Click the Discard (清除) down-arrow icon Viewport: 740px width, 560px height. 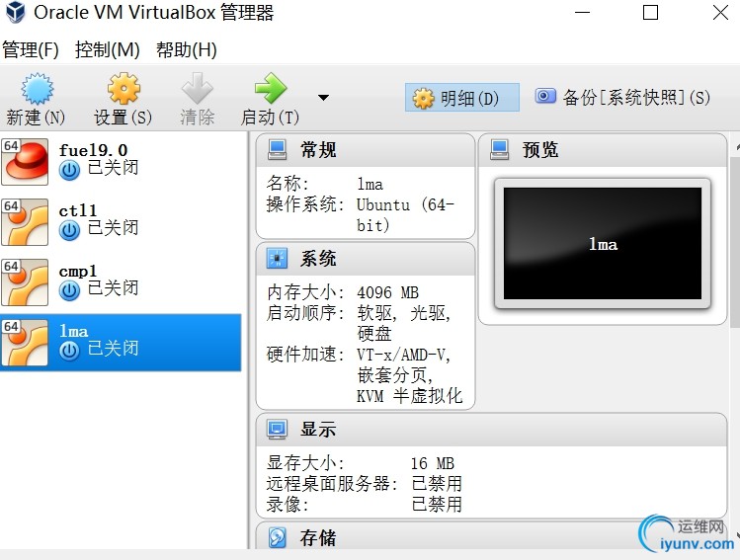tap(198, 89)
